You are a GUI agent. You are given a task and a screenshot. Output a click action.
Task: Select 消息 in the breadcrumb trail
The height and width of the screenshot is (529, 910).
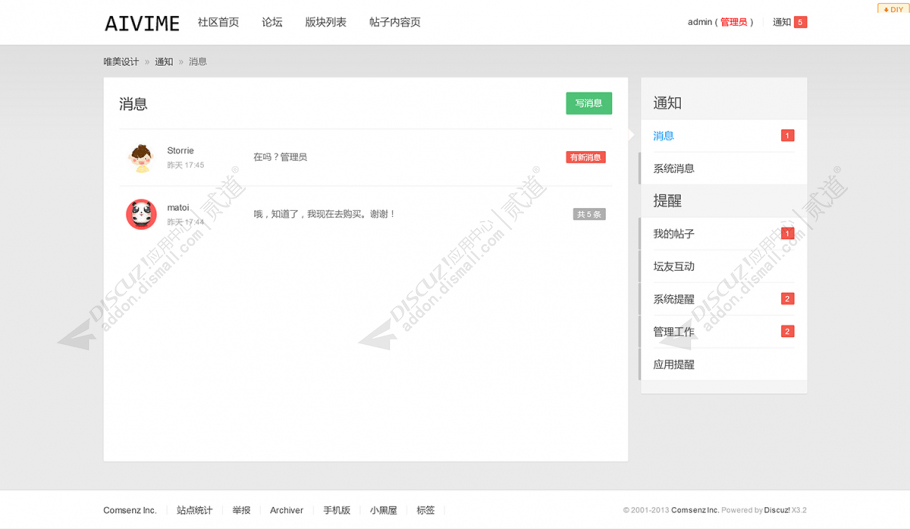(197, 61)
